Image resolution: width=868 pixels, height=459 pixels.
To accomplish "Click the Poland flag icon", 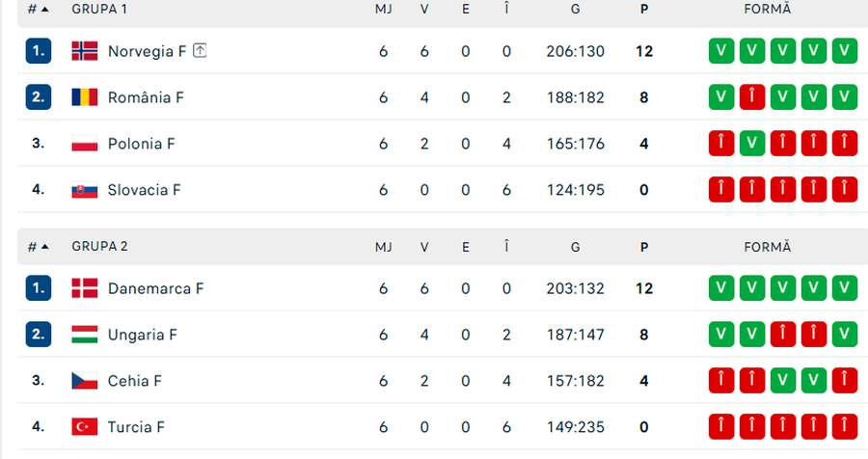I will point(85,144).
